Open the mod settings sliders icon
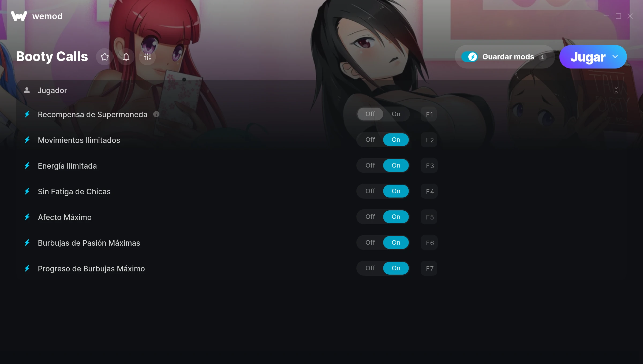Image resolution: width=643 pixels, height=364 pixels. 147,57
